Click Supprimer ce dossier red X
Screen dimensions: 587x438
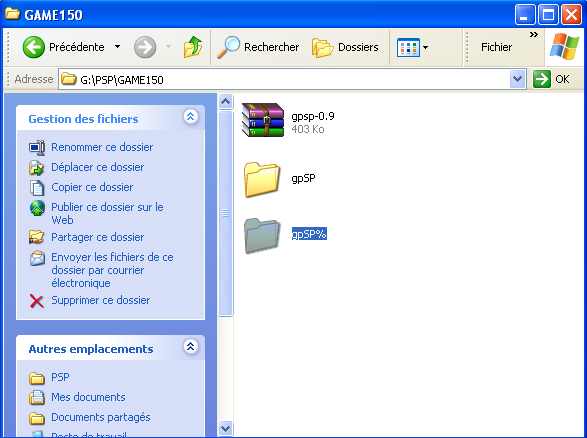click(37, 301)
